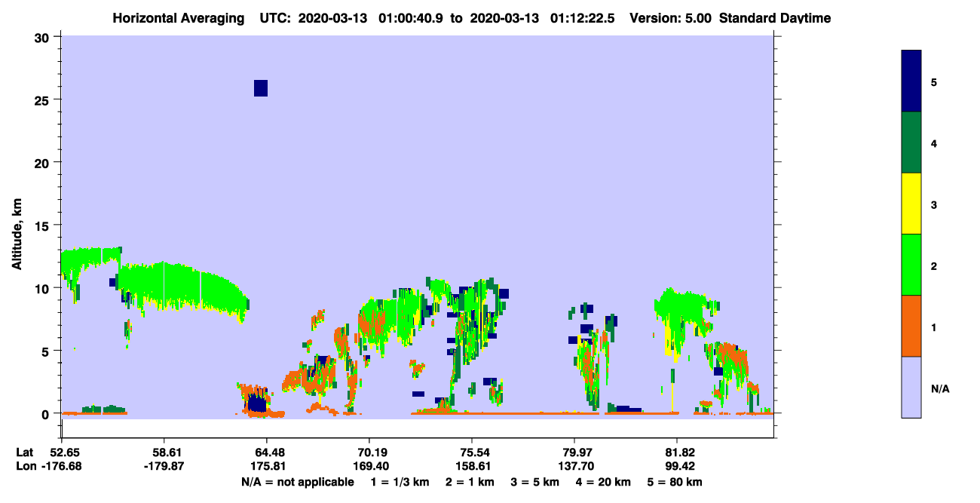The height and width of the screenshot is (503, 980).
Task: Click the colorbar label '3'
Action: [x=934, y=204]
